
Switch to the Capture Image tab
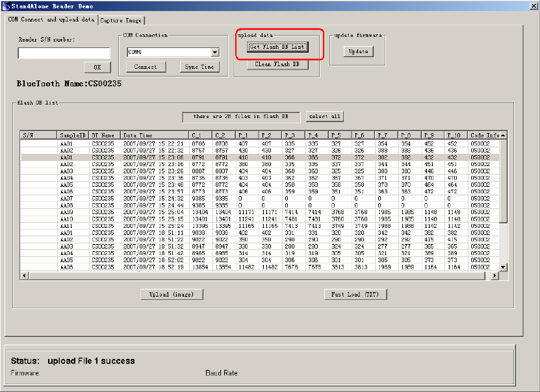point(122,20)
